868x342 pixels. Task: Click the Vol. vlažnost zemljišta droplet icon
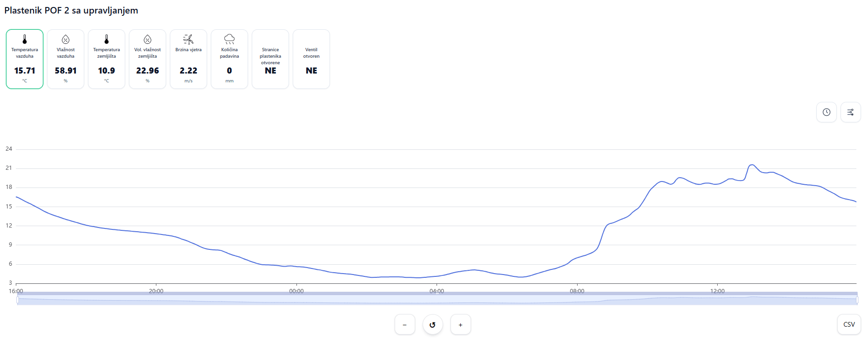(x=148, y=40)
